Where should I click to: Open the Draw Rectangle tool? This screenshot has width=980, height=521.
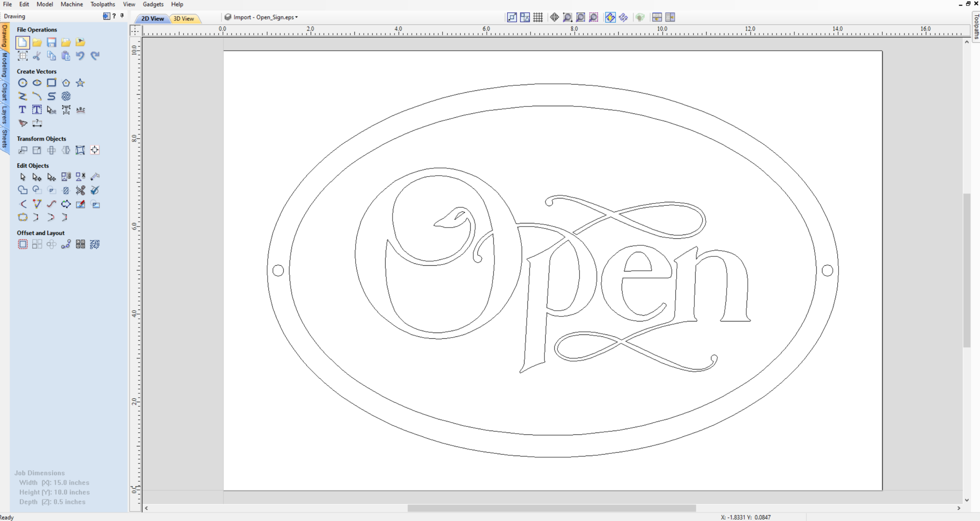click(x=52, y=83)
